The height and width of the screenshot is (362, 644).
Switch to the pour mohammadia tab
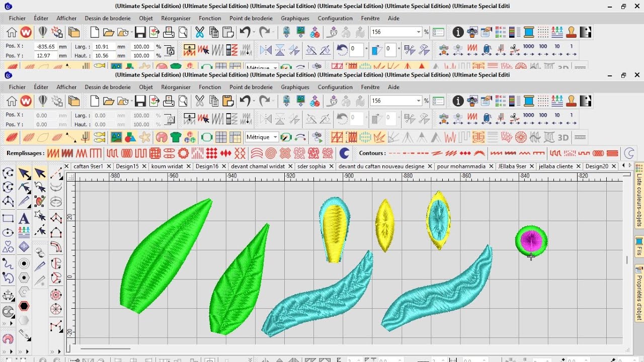[461, 166]
